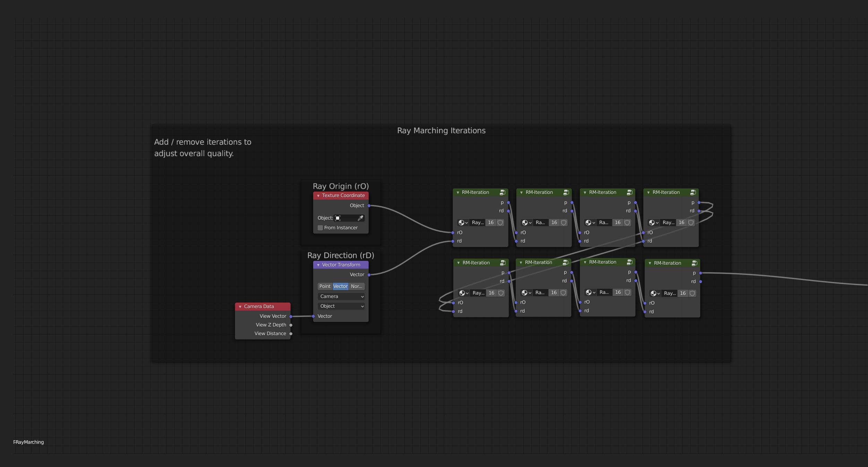Click the edit-group icon on a bottom-row RM-Iteration

[503, 263]
